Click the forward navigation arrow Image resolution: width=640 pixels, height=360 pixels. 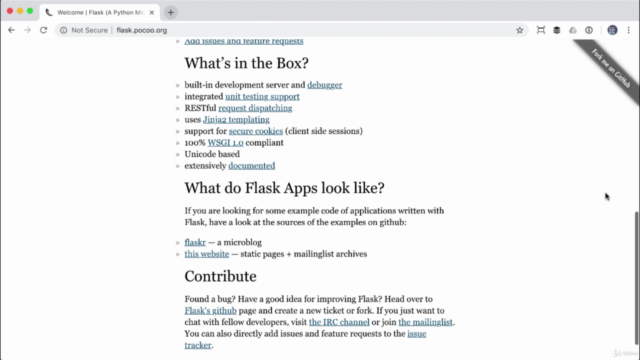(27, 30)
